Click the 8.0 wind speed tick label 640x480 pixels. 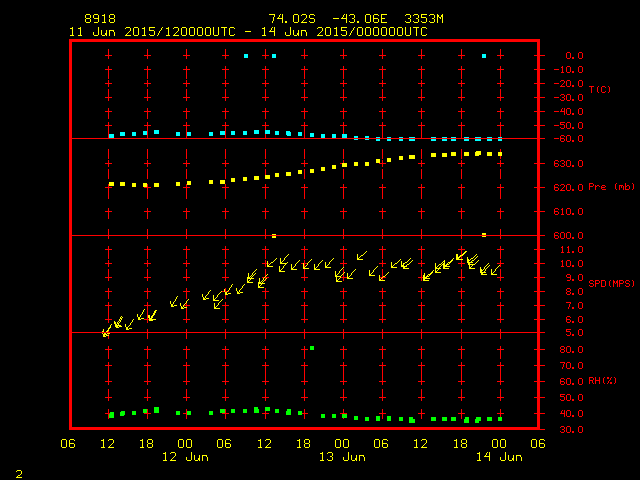pos(574,292)
